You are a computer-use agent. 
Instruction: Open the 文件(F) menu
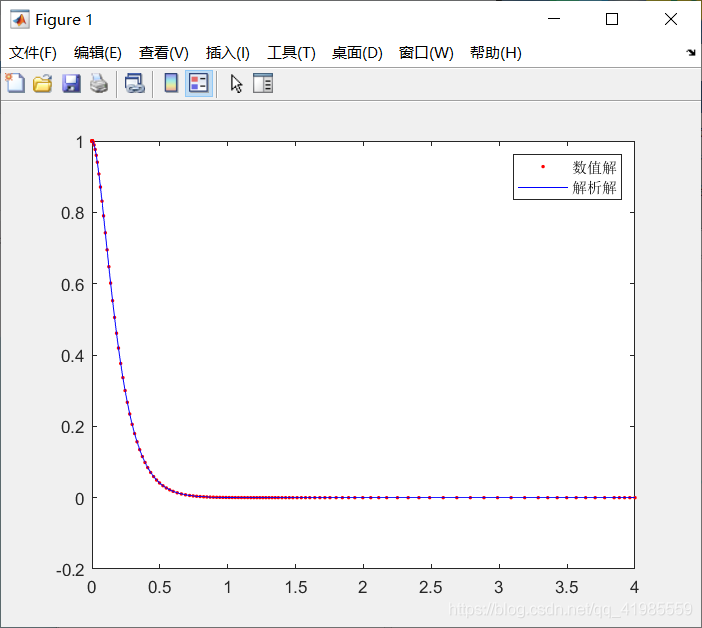click(33, 53)
